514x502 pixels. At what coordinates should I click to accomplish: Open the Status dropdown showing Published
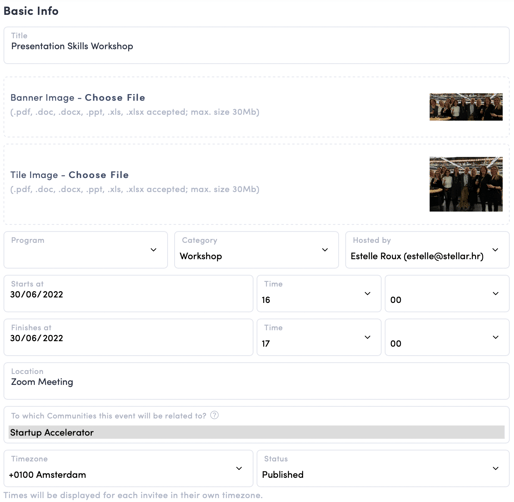click(383, 468)
